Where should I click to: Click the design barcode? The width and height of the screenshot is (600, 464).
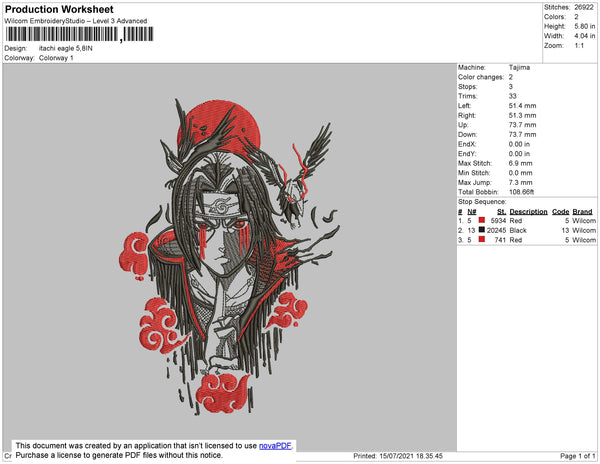(80, 34)
